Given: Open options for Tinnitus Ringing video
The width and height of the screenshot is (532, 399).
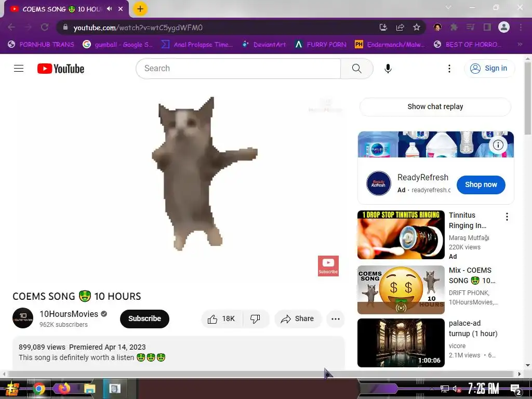Looking at the screenshot, I should coord(507,217).
